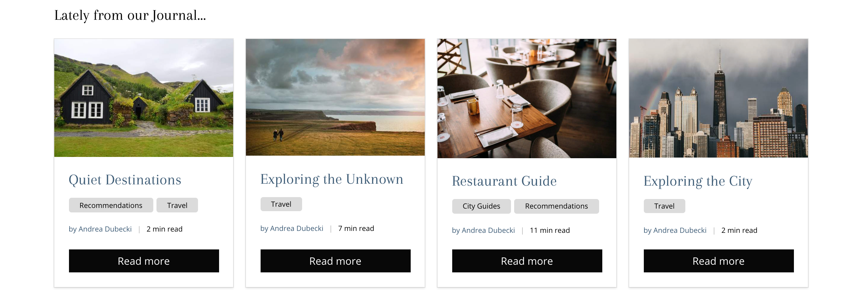Select the black turf houses thumbnail
Viewport: 868px width, 303px height.
[143, 98]
